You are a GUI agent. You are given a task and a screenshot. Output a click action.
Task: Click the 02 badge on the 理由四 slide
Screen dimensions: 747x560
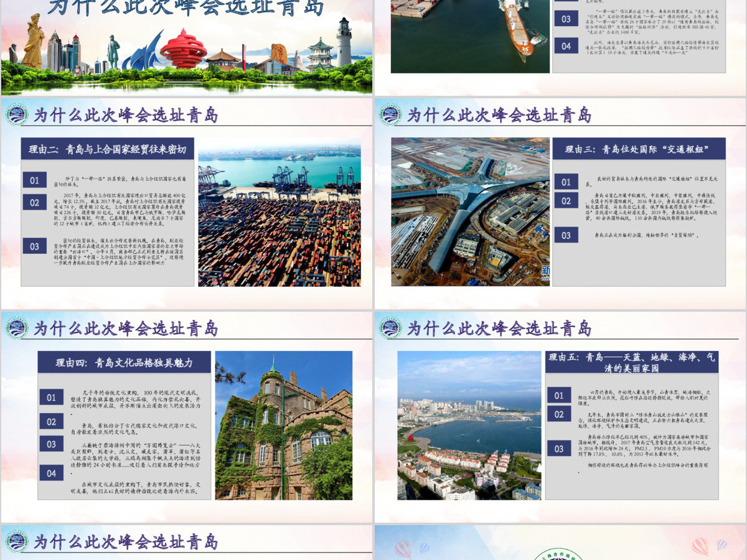pos(52,421)
